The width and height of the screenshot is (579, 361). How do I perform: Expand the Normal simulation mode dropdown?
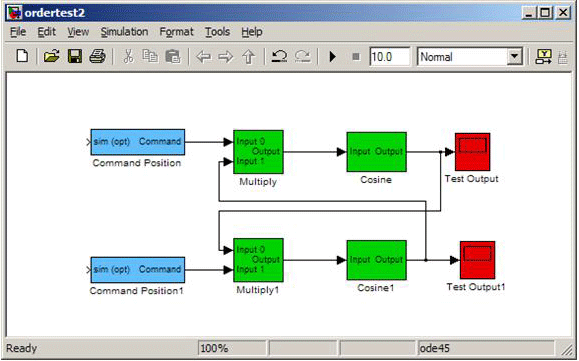tap(514, 57)
